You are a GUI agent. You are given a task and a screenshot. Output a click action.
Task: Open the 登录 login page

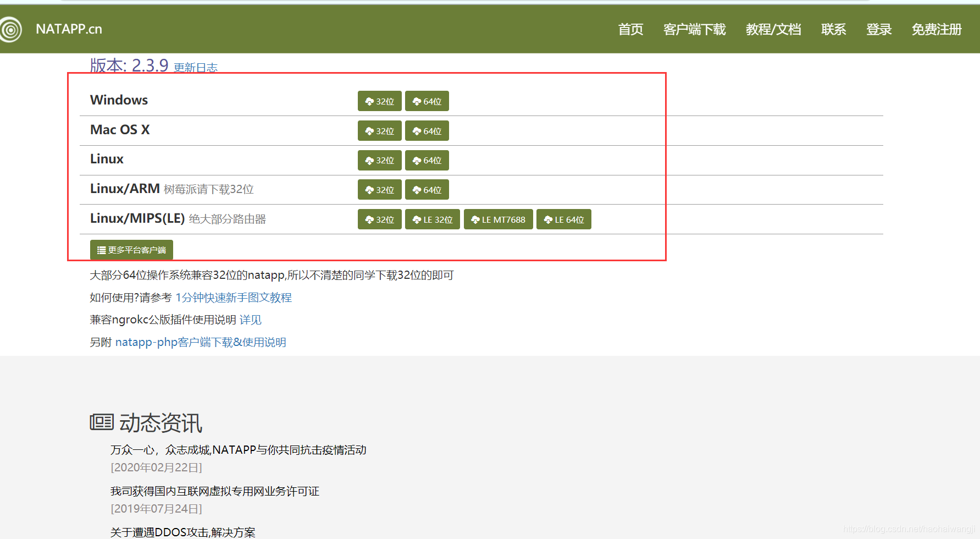pyautogui.click(x=879, y=29)
